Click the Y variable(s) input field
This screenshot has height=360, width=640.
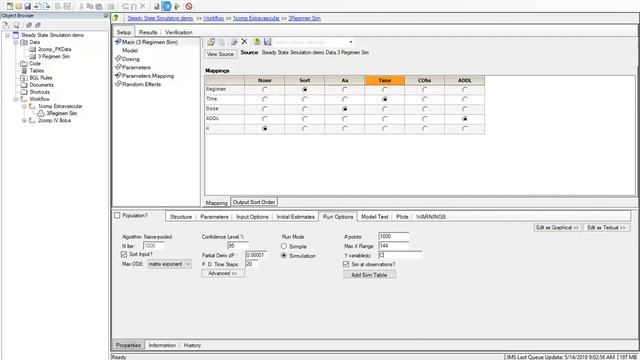pos(400,255)
